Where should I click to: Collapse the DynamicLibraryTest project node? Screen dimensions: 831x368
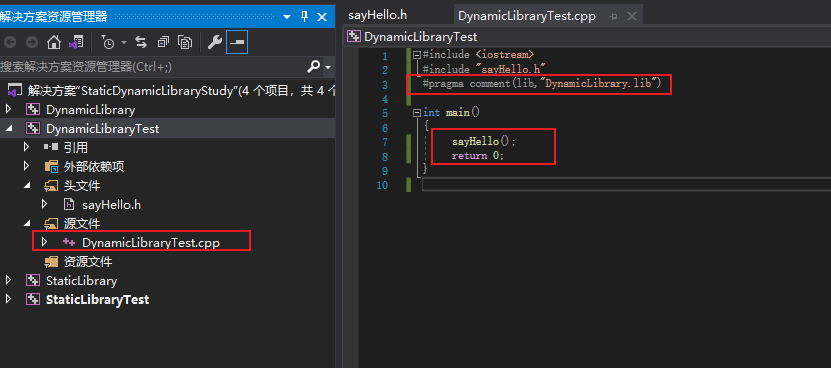[8, 129]
